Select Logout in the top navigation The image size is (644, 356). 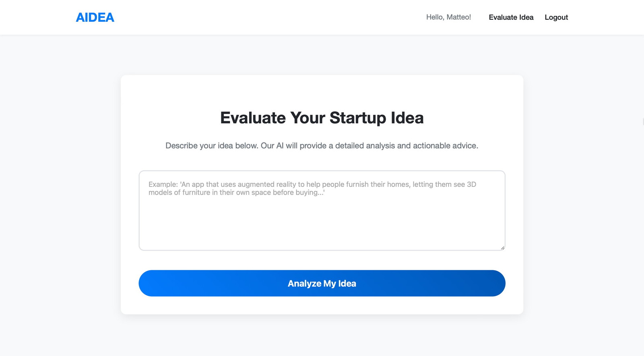point(556,17)
